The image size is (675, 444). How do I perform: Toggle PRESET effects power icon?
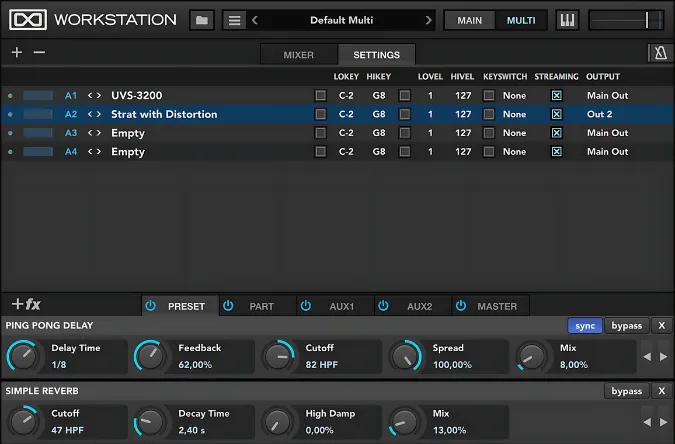pos(150,306)
